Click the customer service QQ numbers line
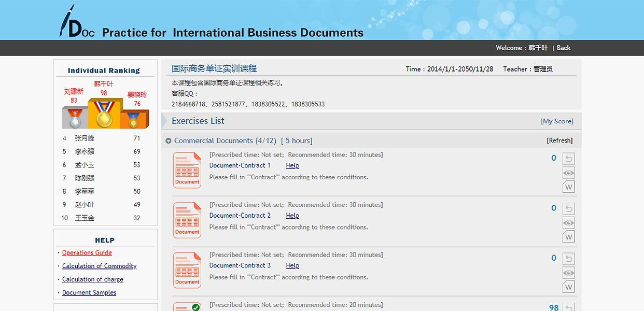 coord(248,104)
